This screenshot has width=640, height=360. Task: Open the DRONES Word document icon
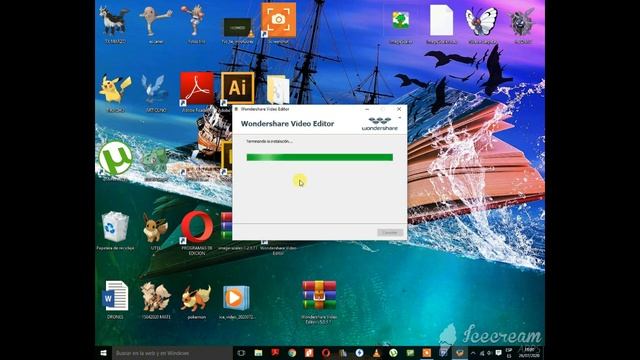(115, 296)
